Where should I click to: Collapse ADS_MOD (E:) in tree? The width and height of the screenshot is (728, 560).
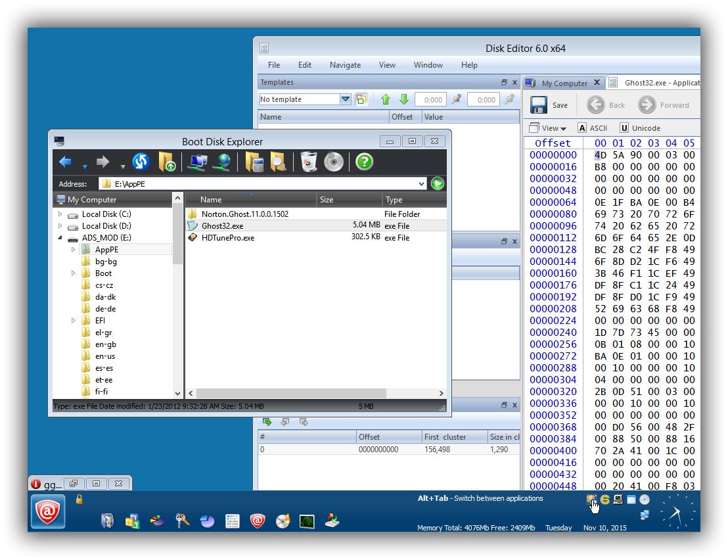(60, 238)
